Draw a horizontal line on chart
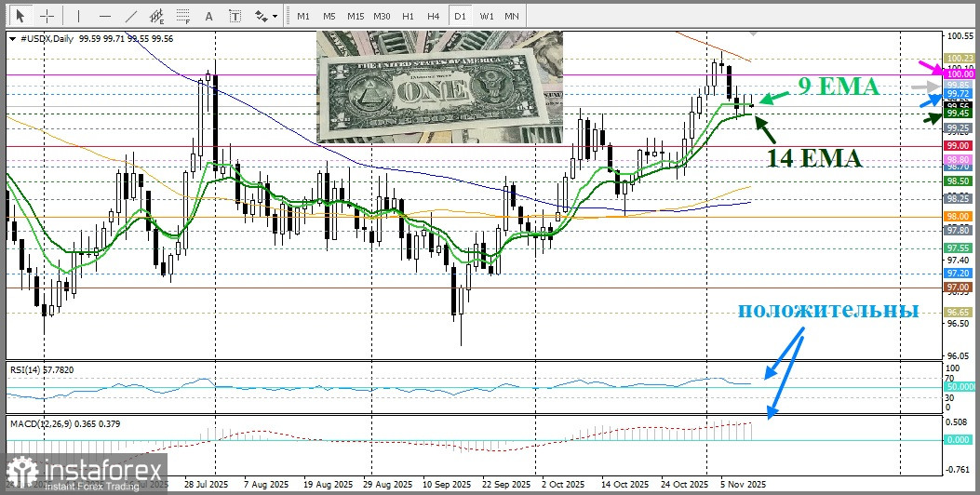This screenshot has height=495, width=980. click(x=105, y=16)
